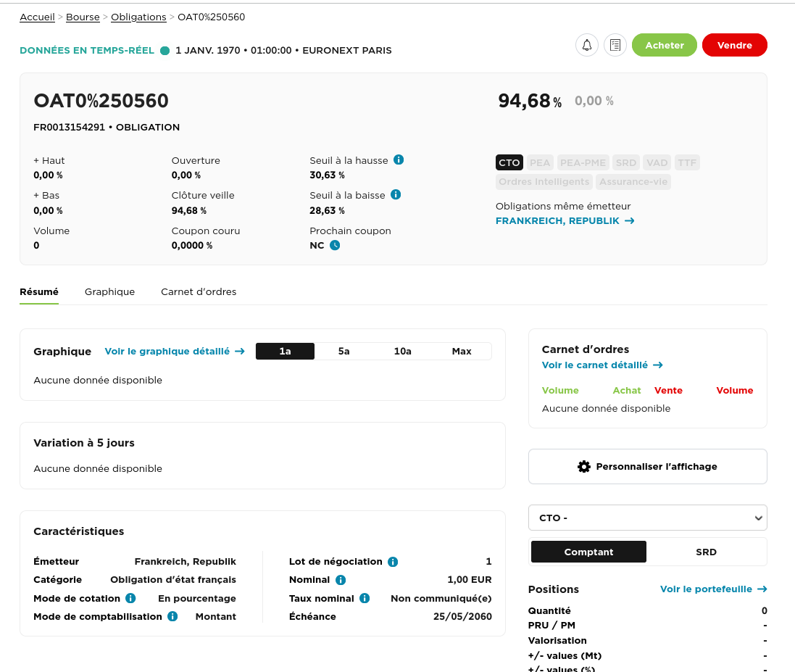Click the bell alert icon
Screen dimensions: 795x672
tap(587, 45)
